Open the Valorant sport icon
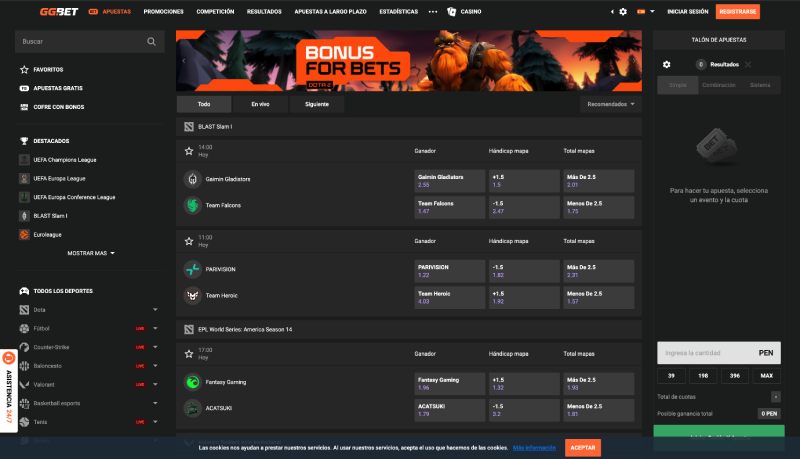Viewport: 800px width, 459px height. (x=24, y=385)
